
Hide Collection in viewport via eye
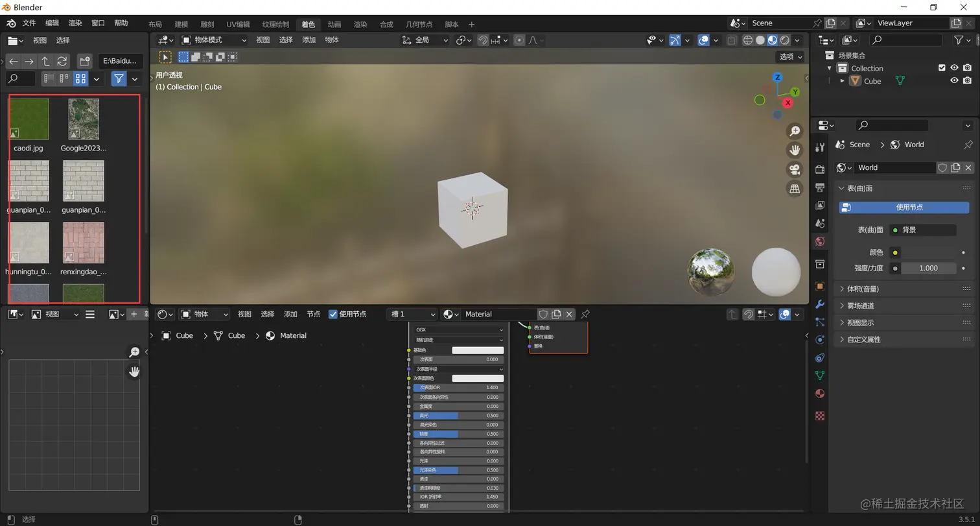954,68
